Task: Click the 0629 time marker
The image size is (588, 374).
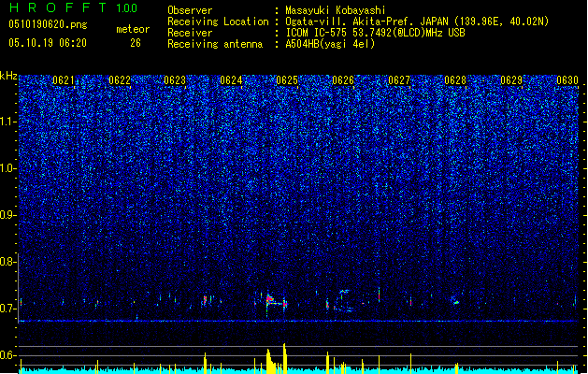Action: coord(511,80)
